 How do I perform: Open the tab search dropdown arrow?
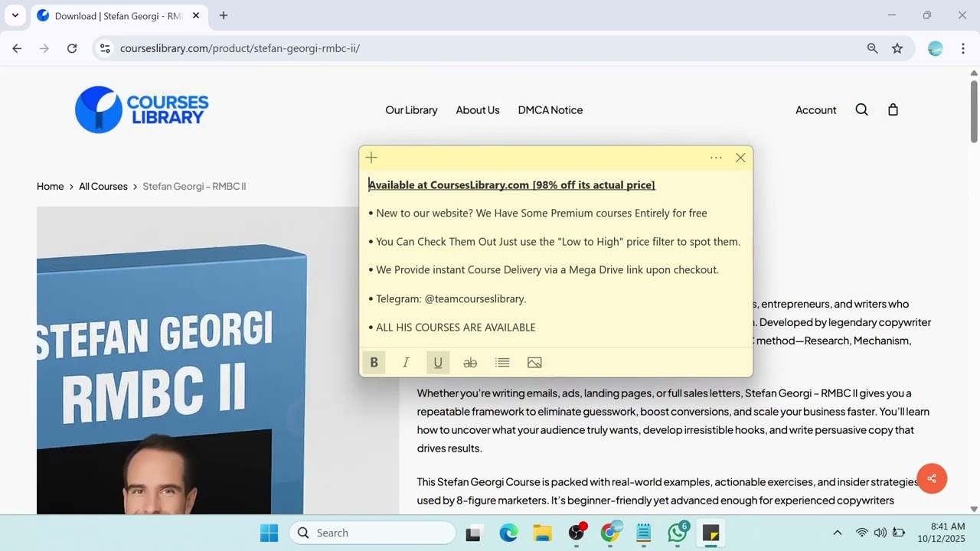click(15, 15)
